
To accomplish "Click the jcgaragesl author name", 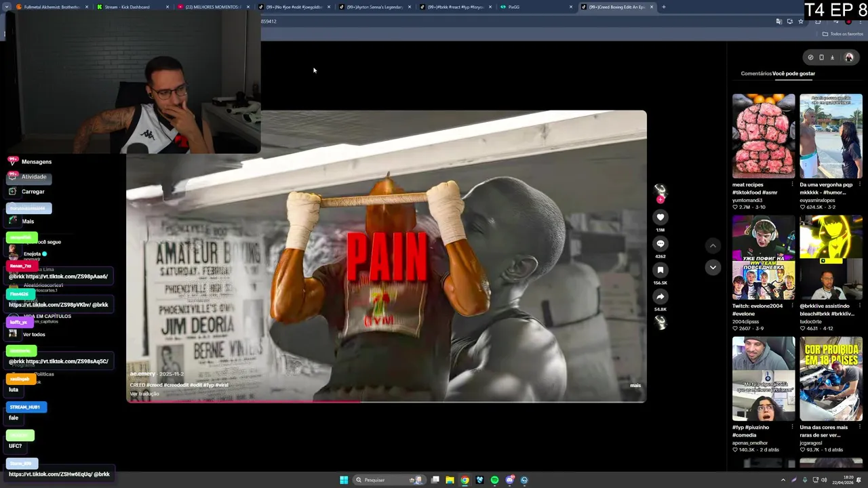I will click(x=814, y=443).
